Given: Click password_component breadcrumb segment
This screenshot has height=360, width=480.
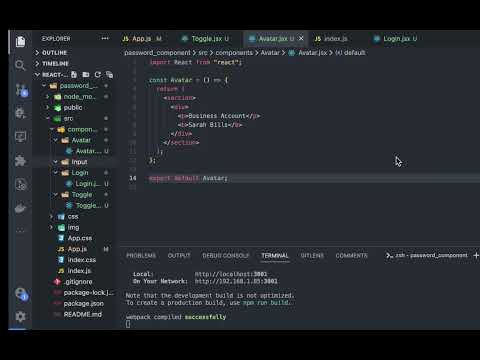Looking at the screenshot, I should point(157,53).
